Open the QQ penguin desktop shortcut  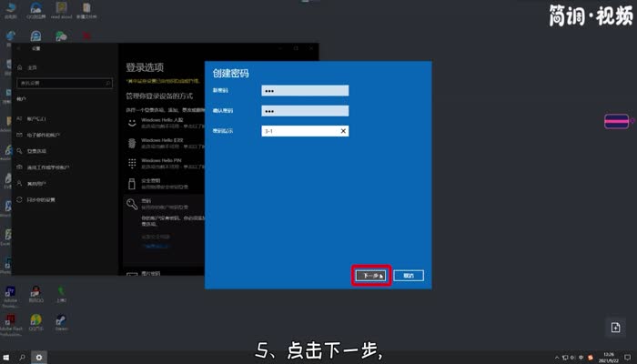[x=35, y=294]
